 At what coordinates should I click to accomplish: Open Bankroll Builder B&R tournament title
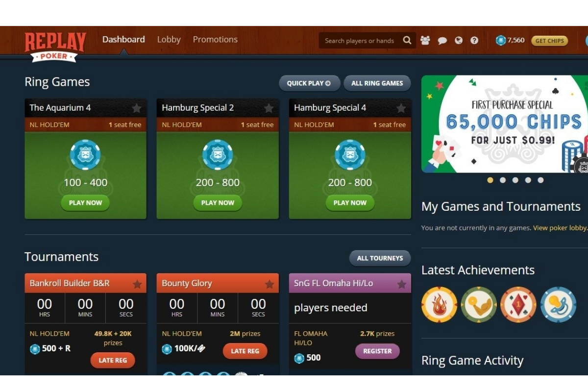[x=70, y=283]
